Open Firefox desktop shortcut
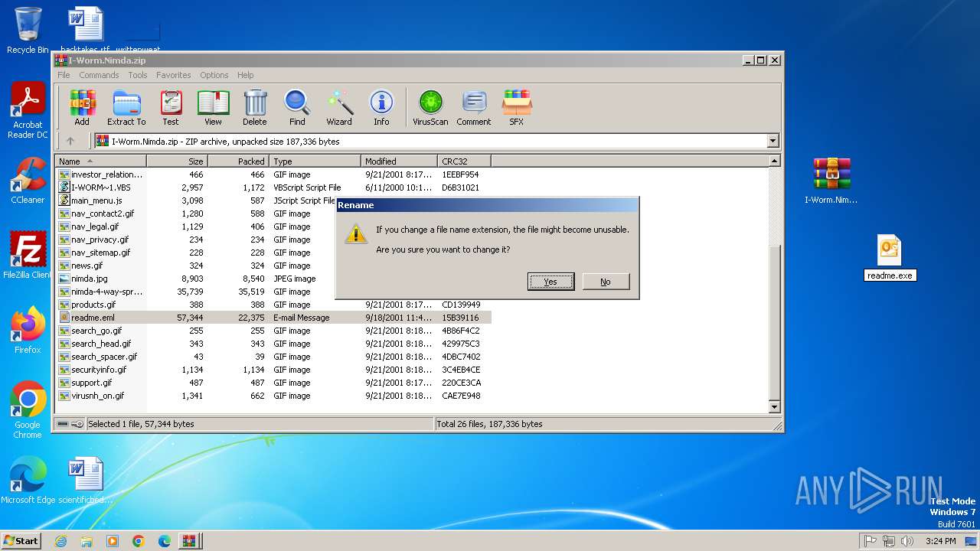 28,330
